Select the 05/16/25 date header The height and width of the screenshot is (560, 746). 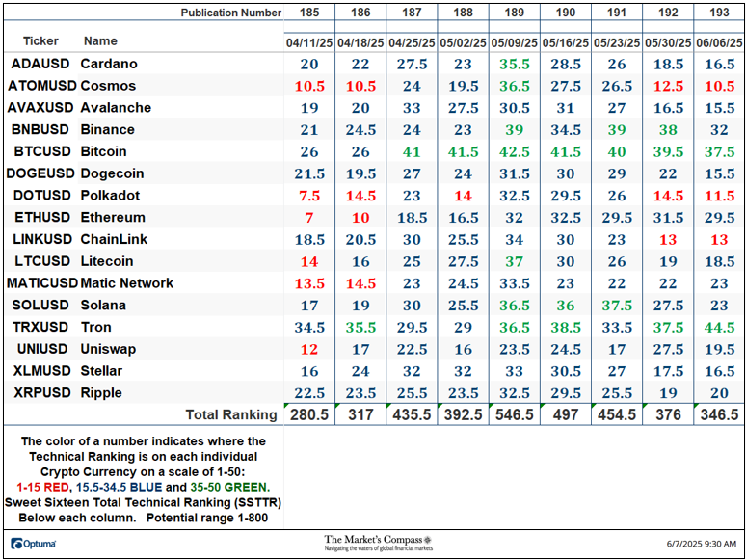(x=566, y=42)
